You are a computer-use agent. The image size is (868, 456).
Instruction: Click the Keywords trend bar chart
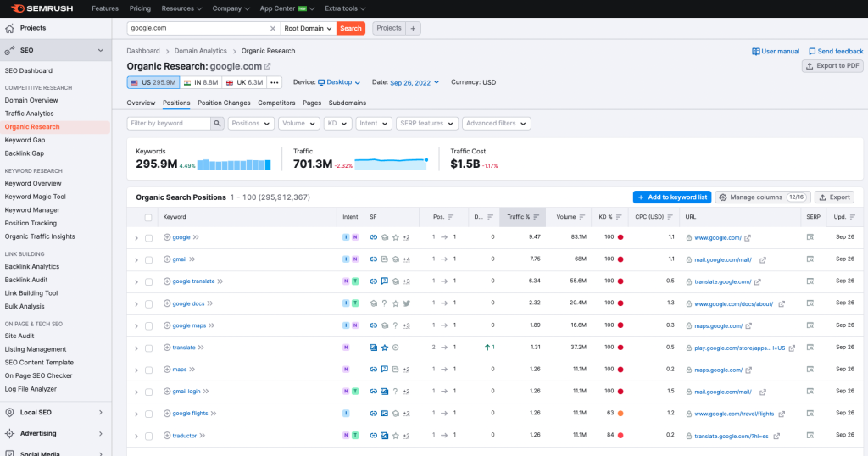tap(234, 164)
